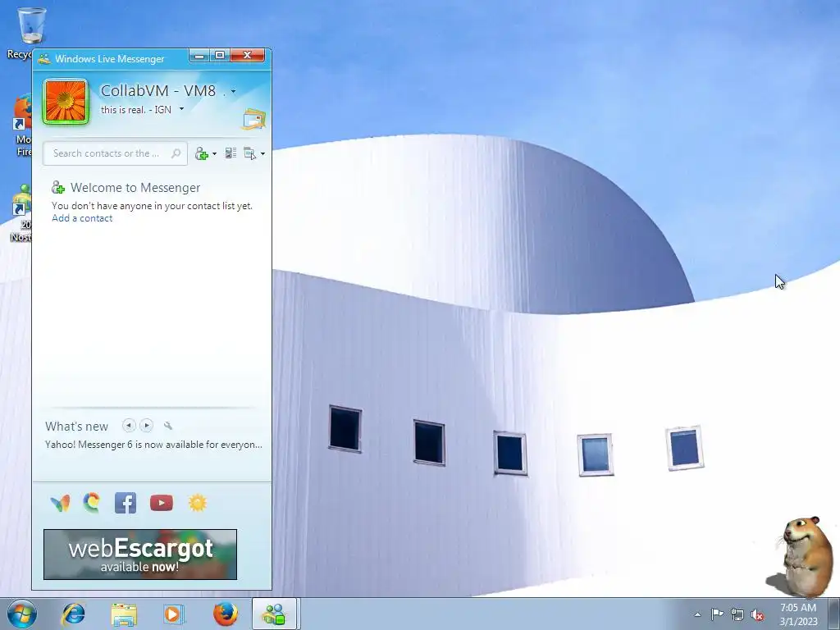Launch Internet Explorer from the taskbar
The image size is (840, 630).
pyautogui.click(x=73, y=614)
